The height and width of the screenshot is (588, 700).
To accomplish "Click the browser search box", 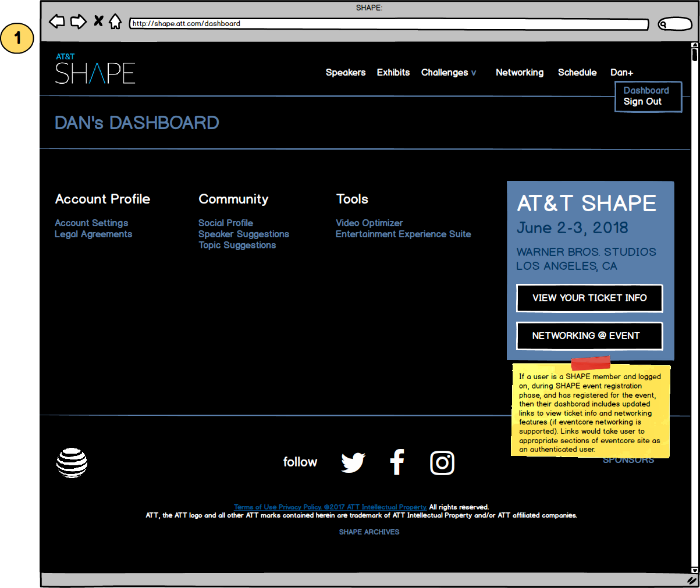I will [675, 24].
